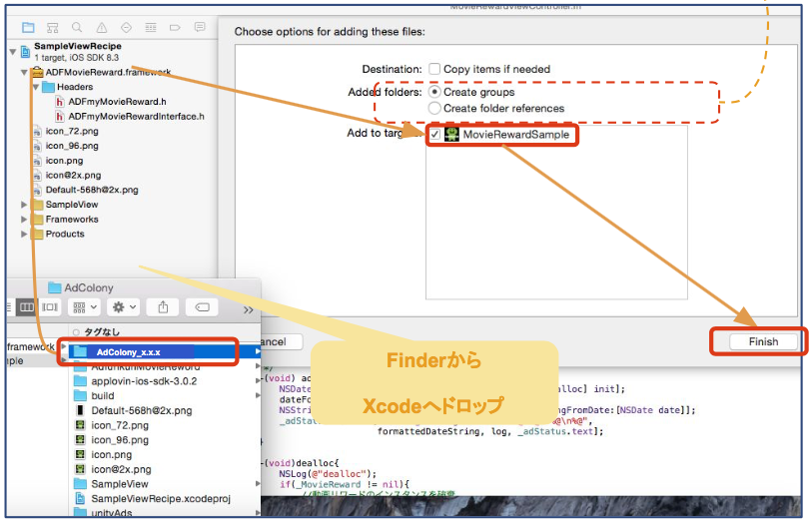Collapse the SampleViewRecipe project tree
Viewport: 812px width, 524px height.
(12, 52)
